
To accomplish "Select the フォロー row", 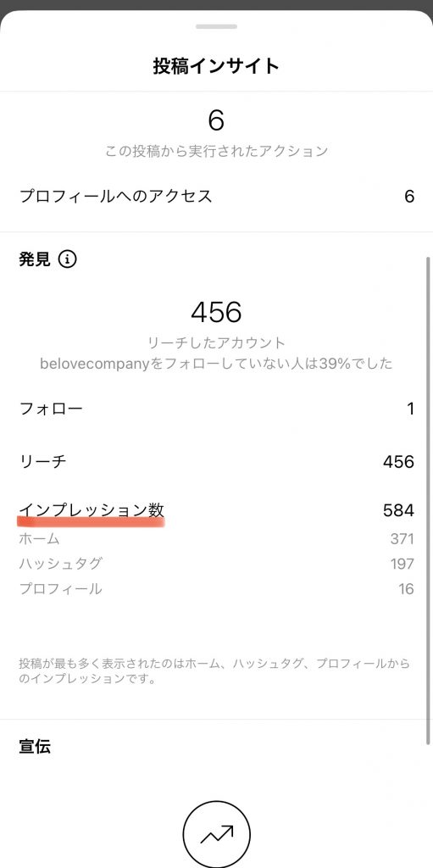I will tap(217, 409).
